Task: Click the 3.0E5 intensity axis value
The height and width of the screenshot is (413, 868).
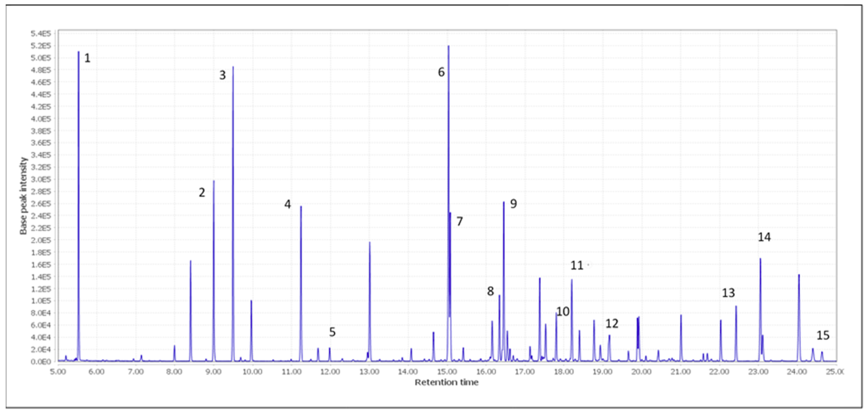Action: (41, 179)
